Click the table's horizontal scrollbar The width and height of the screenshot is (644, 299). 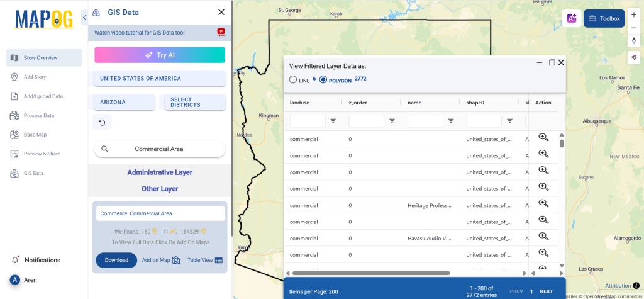tap(371, 273)
